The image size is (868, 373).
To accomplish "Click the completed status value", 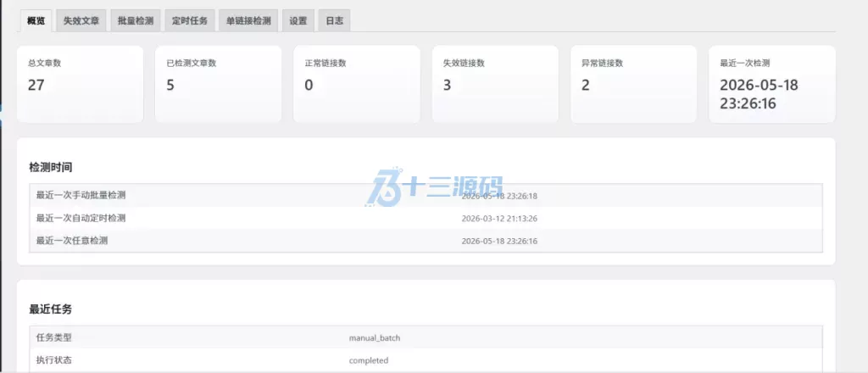I will 369,361.
